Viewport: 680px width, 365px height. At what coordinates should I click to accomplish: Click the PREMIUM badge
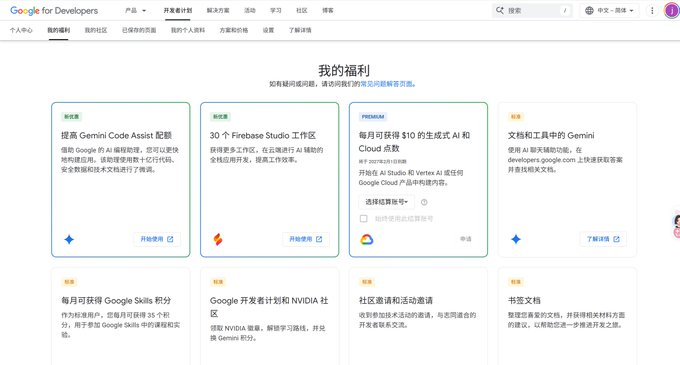(373, 117)
